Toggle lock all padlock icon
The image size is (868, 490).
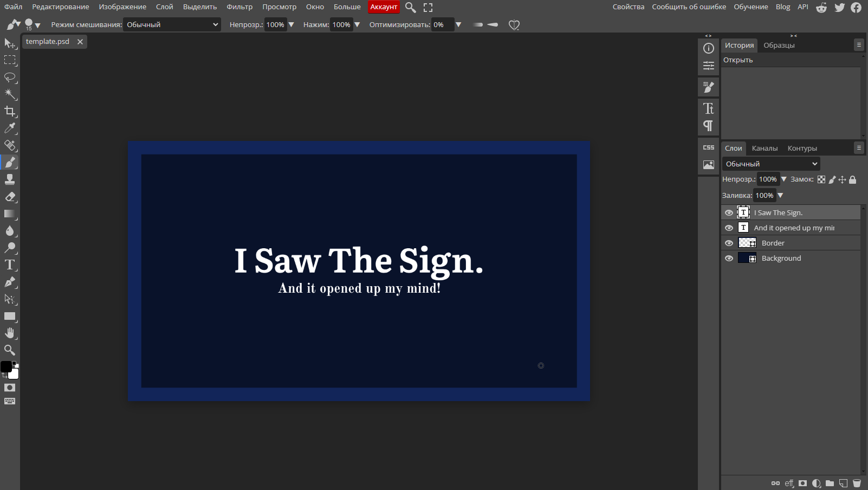pos(852,179)
